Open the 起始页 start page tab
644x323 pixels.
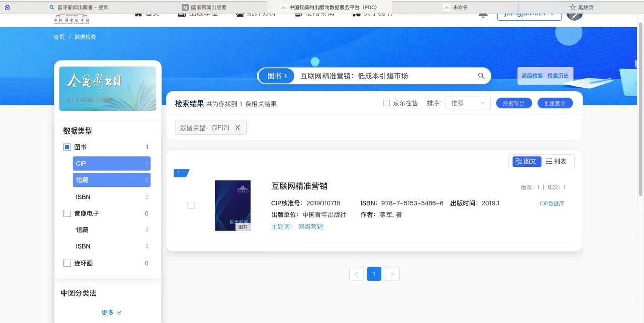tap(581, 7)
